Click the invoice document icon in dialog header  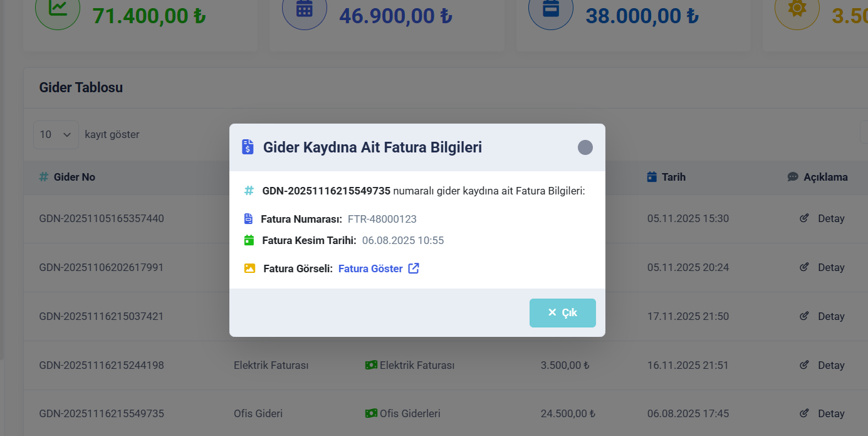248,147
